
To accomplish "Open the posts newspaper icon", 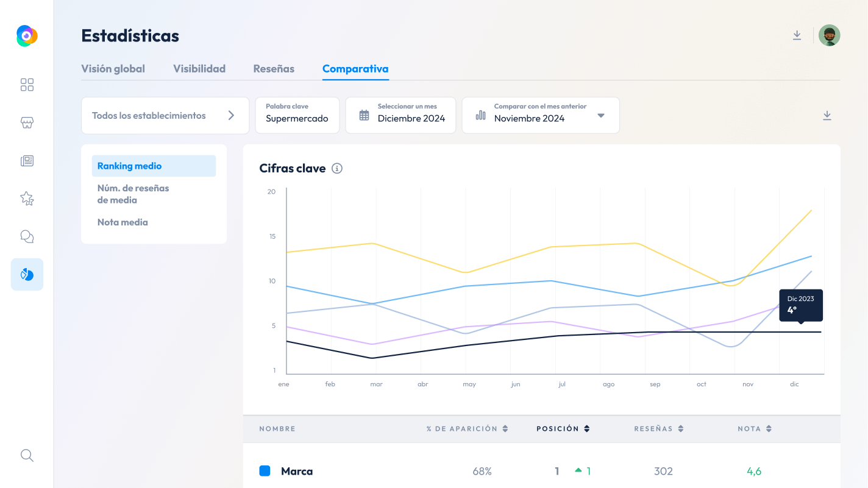I will 27,161.
